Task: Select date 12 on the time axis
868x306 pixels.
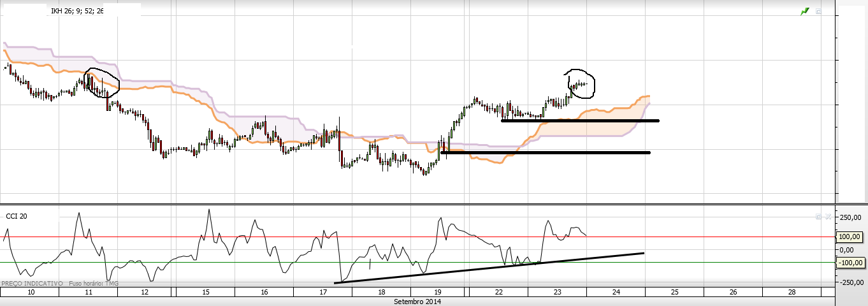Action: coord(145,292)
